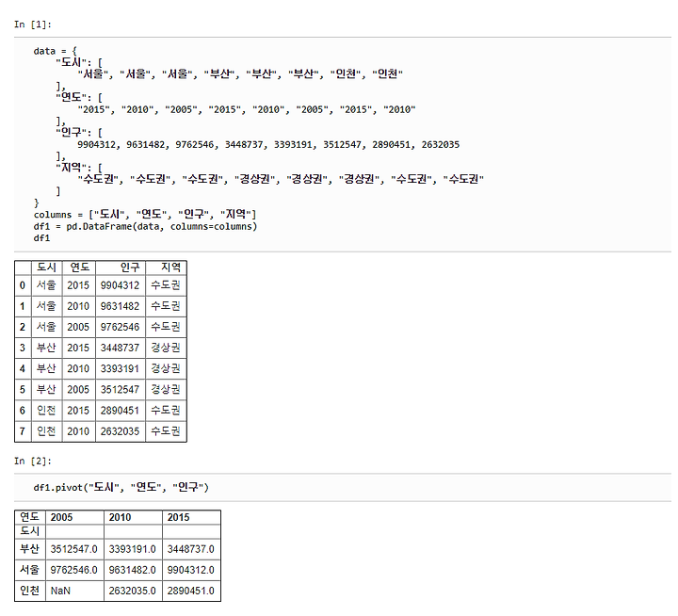The image size is (678, 616).
Task: Click the population numbers list line
Action: 268,144
